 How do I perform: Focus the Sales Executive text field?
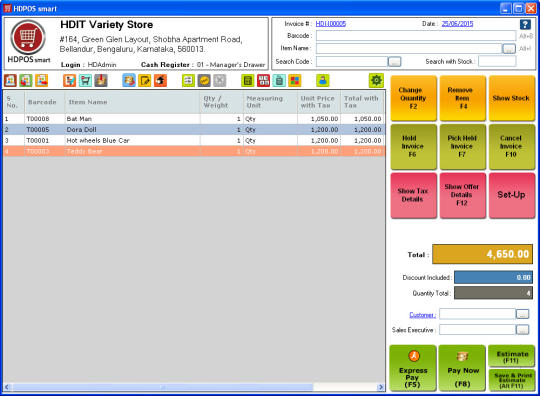(x=477, y=330)
